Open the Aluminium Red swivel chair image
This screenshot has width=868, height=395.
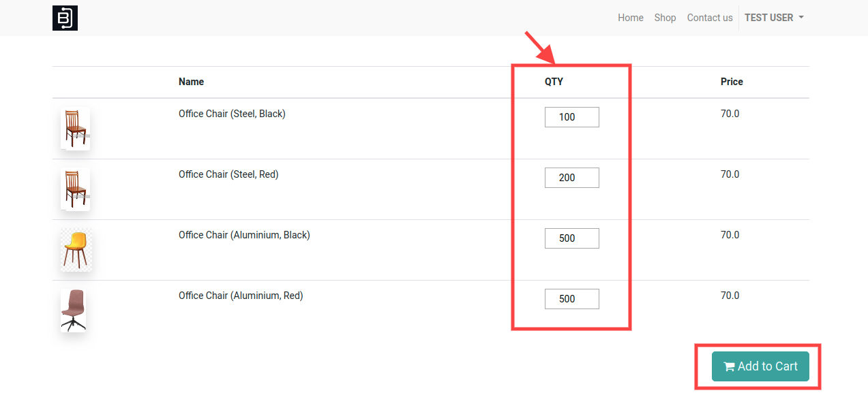74,310
